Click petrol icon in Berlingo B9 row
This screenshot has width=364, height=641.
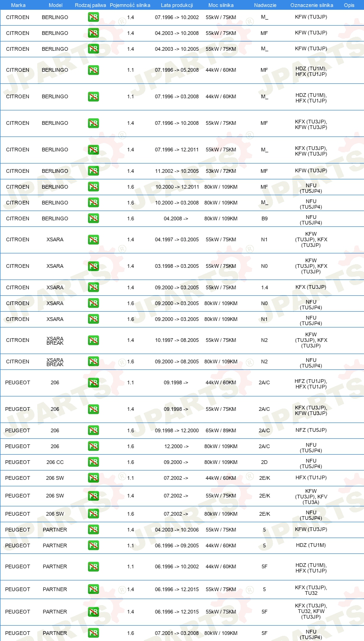tap(94, 218)
